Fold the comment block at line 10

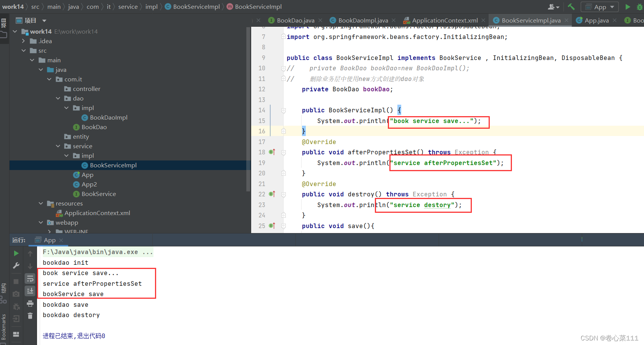pyautogui.click(x=284, y=68)
